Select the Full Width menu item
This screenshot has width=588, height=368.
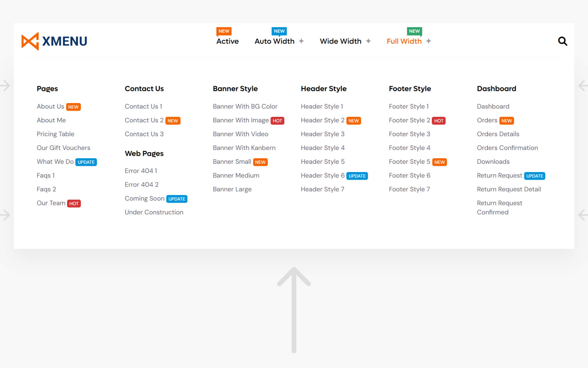coord(404,41)
